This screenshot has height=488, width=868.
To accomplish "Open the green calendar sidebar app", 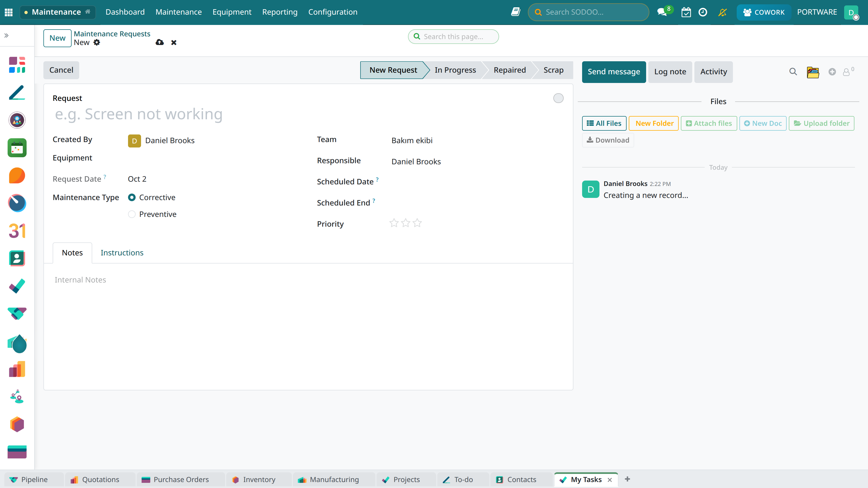I will 17,148.
